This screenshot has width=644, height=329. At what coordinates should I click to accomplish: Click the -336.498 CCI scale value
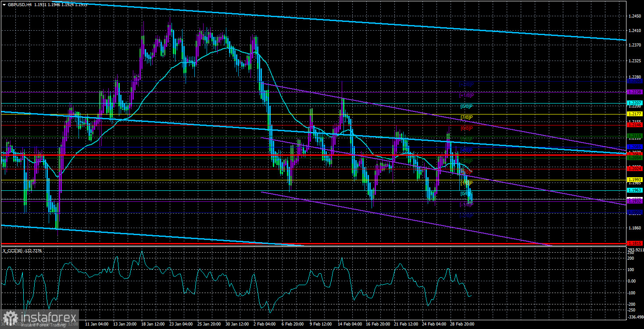[635, 316]
